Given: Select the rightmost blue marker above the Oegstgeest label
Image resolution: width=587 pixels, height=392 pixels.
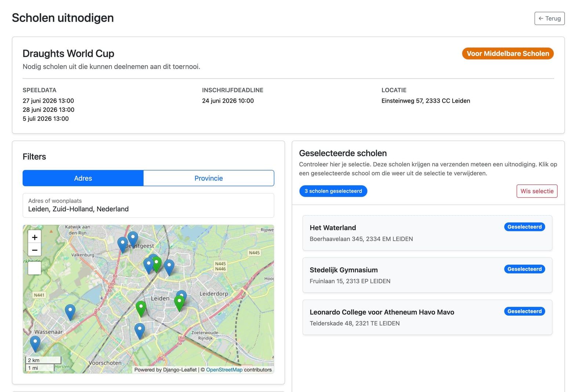Looking at the screenshot, I should pos(133,239).
